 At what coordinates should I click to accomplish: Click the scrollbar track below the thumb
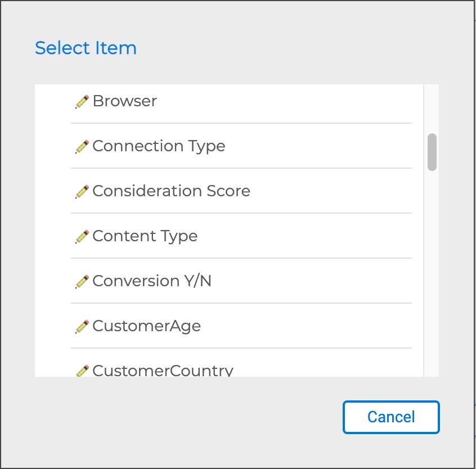(x=432, y=270)
